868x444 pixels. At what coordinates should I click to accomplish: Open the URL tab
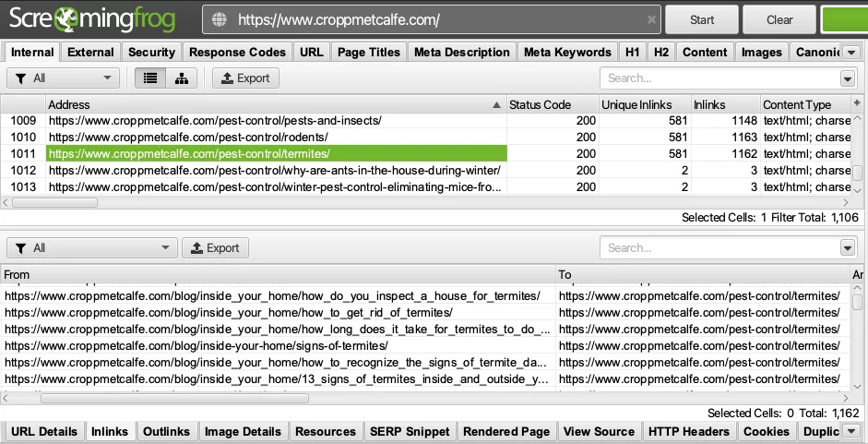pos(312,52)
